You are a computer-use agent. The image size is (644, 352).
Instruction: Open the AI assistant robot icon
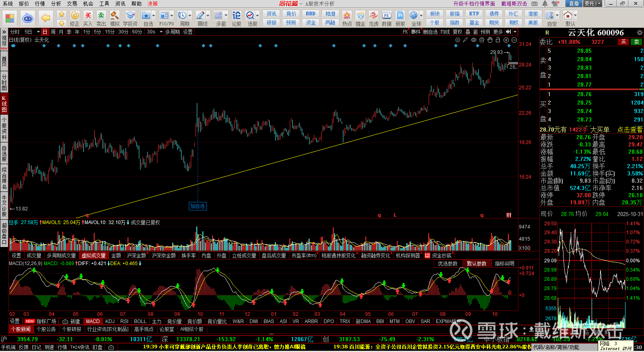tap(28, 18)
